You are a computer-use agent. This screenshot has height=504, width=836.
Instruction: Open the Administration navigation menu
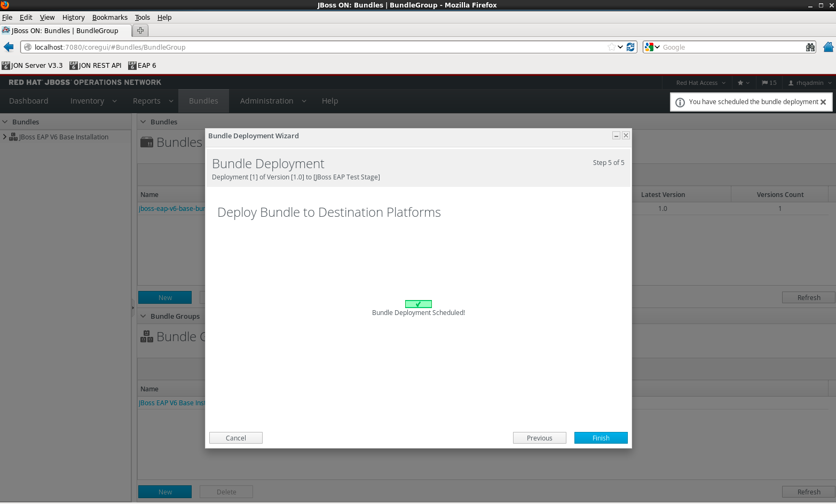[273, 101]
